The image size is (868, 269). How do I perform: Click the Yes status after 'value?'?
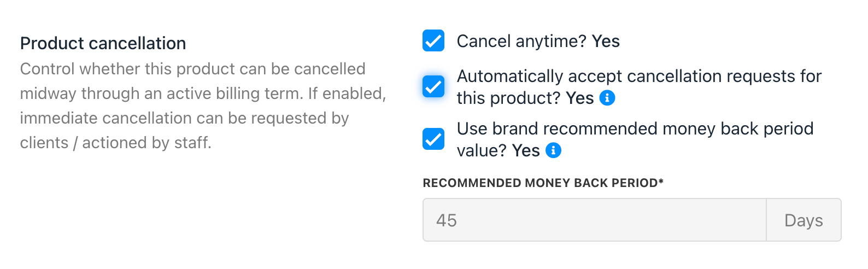coord(526,150)
